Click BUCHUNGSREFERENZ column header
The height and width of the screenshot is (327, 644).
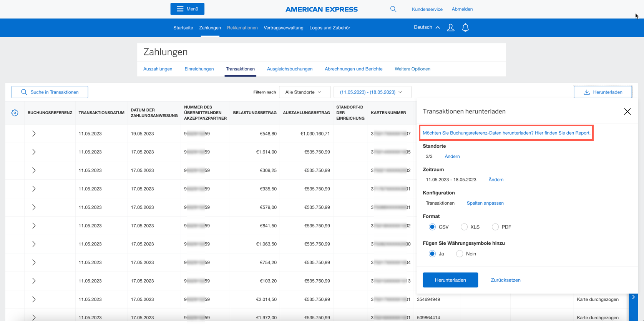click(x=50, y=113)
